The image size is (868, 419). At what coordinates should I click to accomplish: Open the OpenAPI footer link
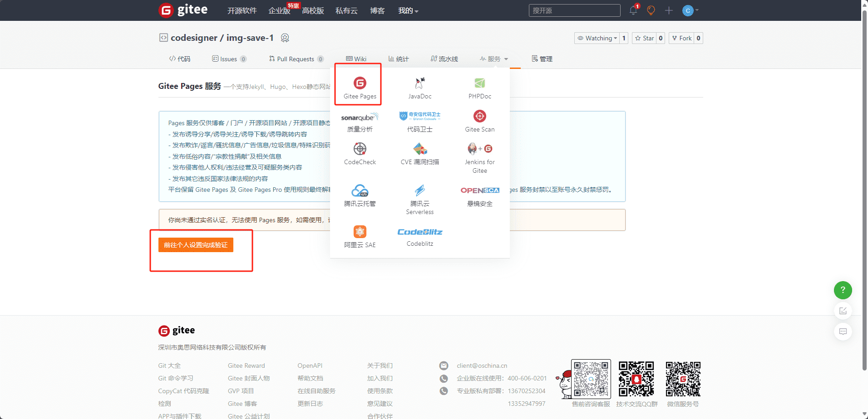tap(310, 365)
